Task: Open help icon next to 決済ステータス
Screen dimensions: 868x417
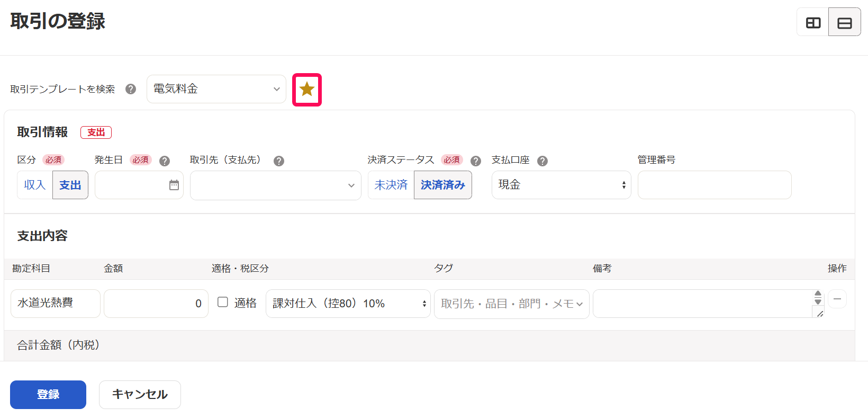Action: pyautogui.click(x=476, y=161)
